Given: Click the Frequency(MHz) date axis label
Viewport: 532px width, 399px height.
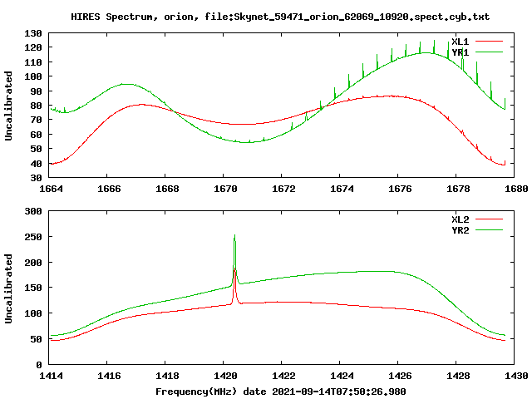Looking at the screenshot, I should tap(281, 392).
